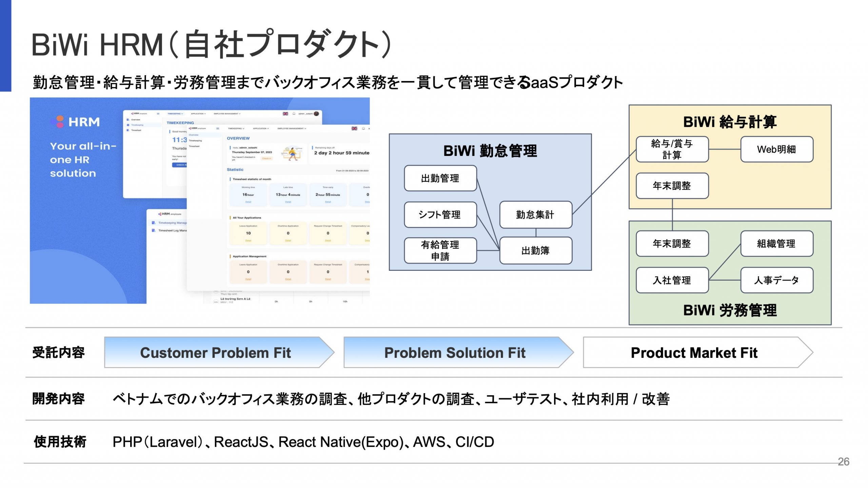Click the 人事データ box
The width and height of the screenshot is (868, 488).
[x=776, y=280]
